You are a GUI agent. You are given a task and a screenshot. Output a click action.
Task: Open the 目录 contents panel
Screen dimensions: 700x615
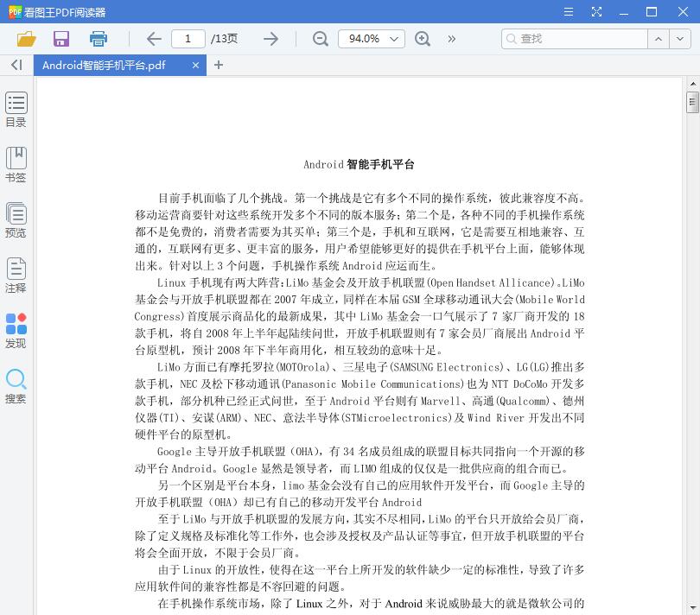[x=16, y=109]
